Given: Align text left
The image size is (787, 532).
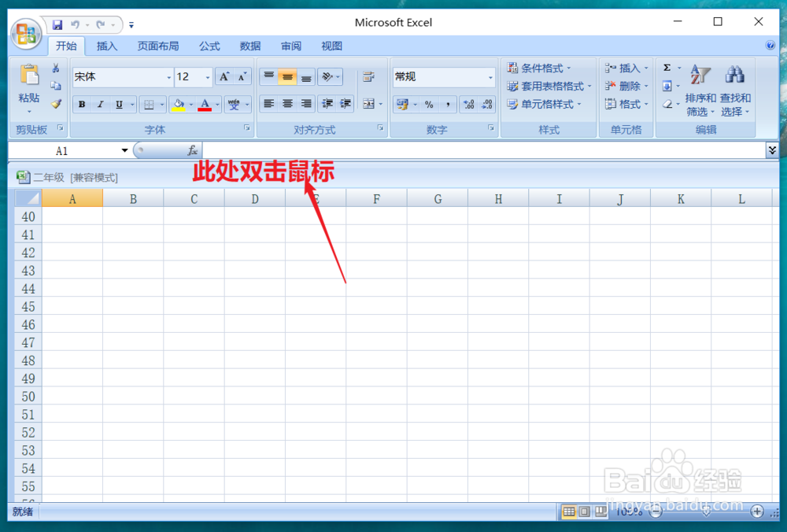Looking at the screenshot, I should coord(269,104).
